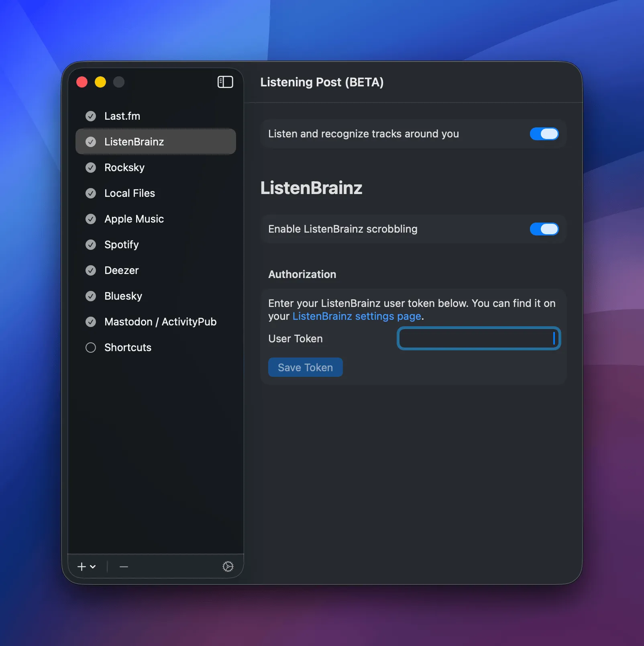Screen dimensions: 644x646
Task: Click the minus icon to remove a service
Action: [x=123, y=566]
